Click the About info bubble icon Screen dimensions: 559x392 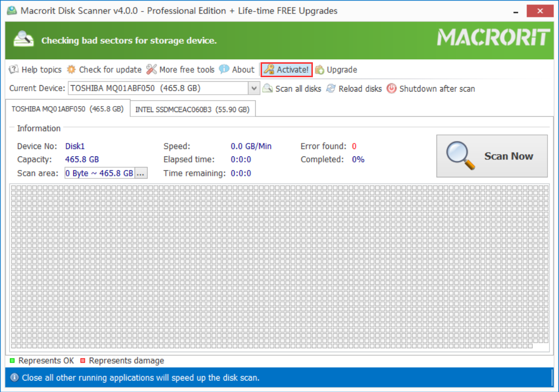pyautogui.click(x=224, y=69)
